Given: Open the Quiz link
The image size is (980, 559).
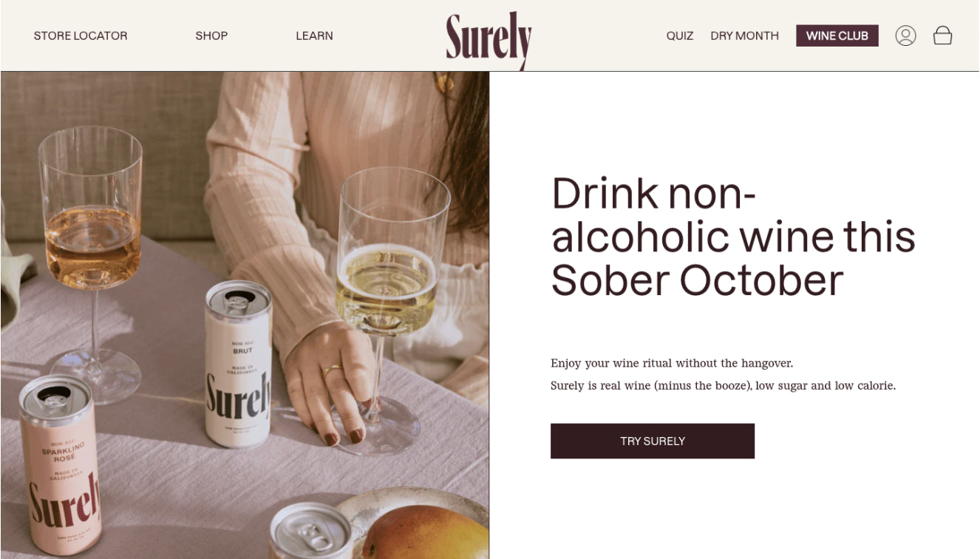Looking at the screenshot, I should coord(680,35).
